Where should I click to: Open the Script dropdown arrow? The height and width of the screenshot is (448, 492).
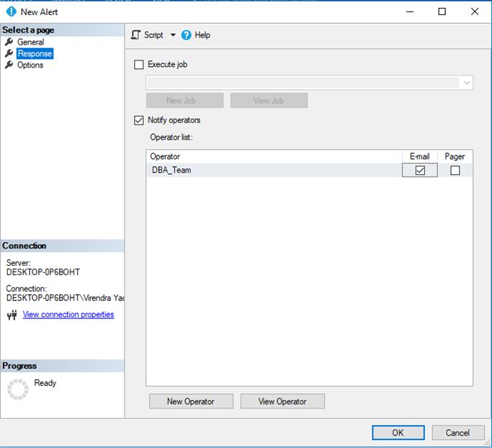click(173, 35)
